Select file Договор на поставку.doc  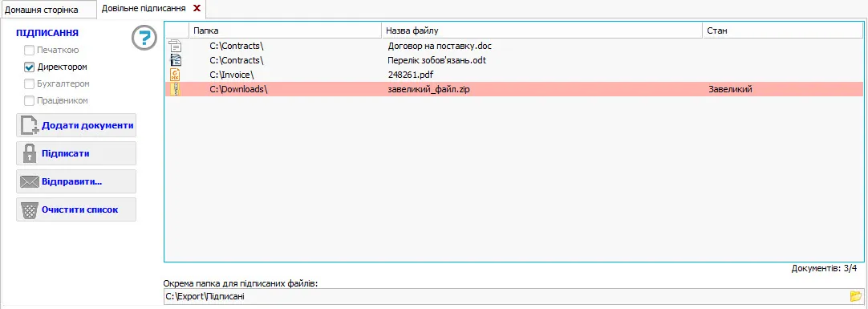tap(440, 46)
